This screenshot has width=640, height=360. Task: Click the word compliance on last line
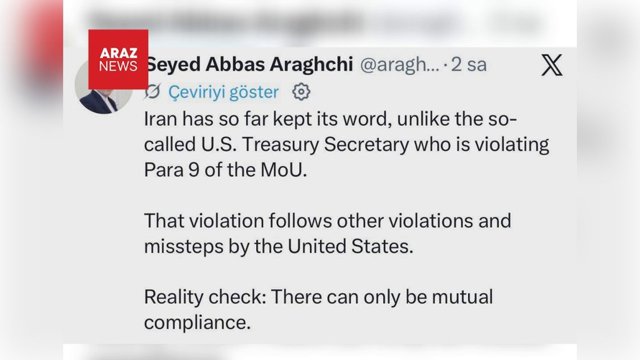[197, 322]
